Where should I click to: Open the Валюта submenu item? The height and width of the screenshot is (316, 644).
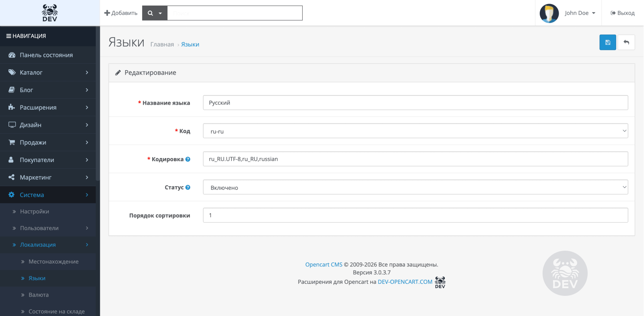pos(48,295)
